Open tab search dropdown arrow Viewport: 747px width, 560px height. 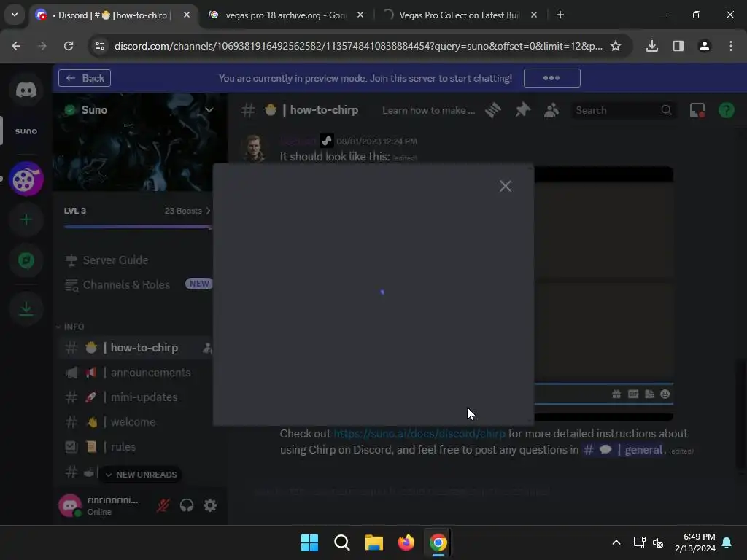(x=15, y=15)
